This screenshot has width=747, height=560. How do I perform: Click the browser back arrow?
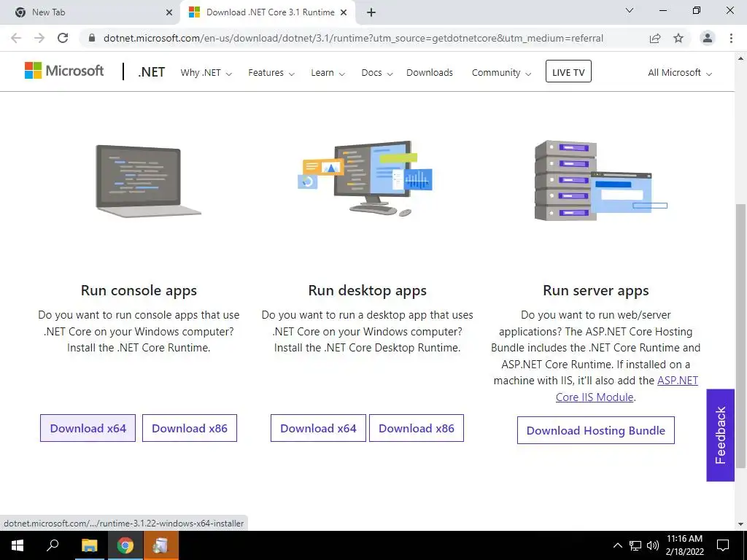pyautogui.click(x=16, y=38)
